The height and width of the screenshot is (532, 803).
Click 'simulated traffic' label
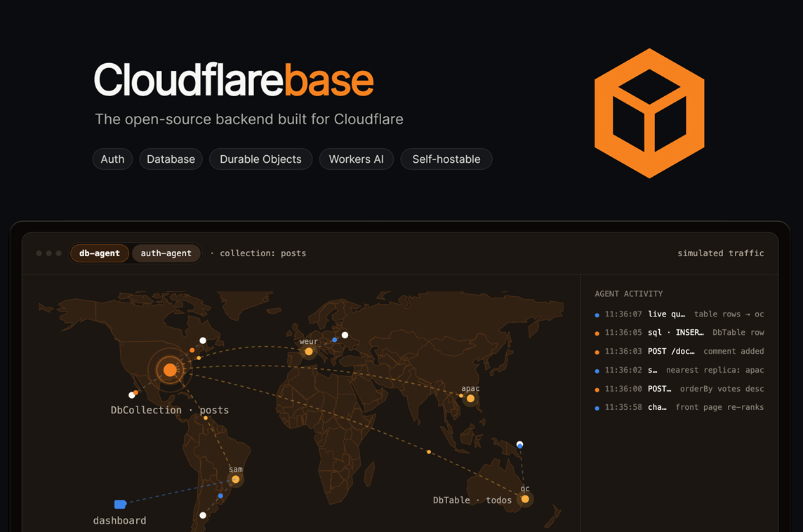[721, 253]
